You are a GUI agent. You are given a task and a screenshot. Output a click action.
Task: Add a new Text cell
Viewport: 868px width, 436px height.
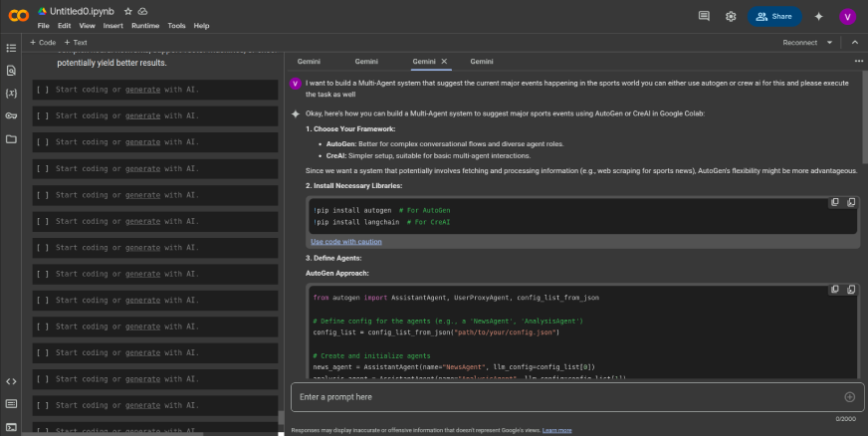pos(76,42)
